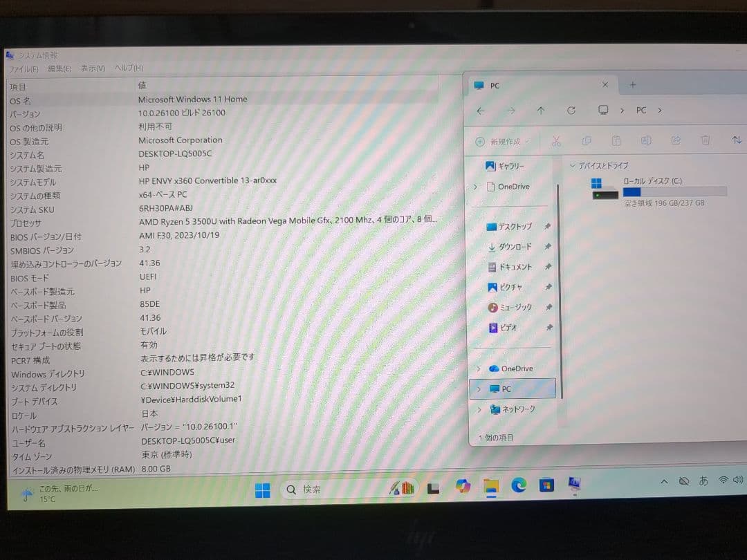The image size is (747, 560).
Task: Go back in File Explorer
Action: tap(481, 111)
